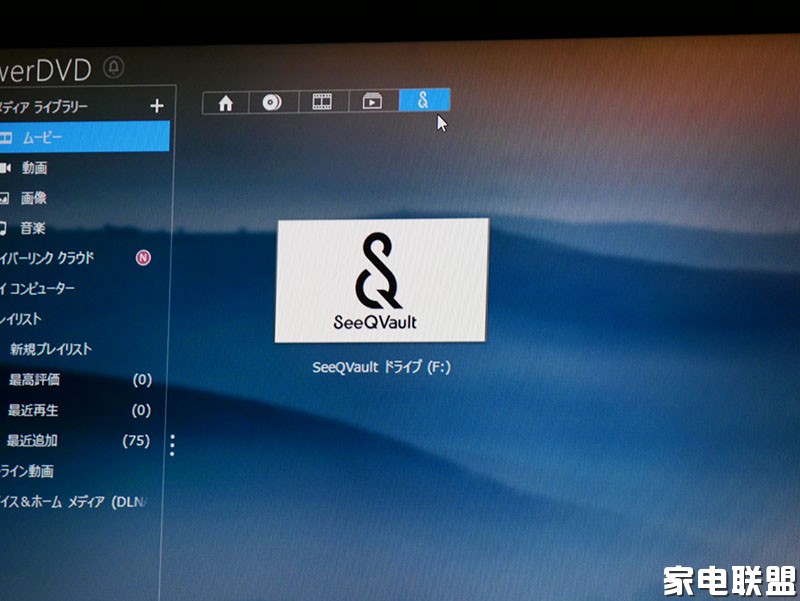The image size is (800, 601).
Task: Click the SeeQVault ドライブ (F:) label
Action: pyautogui.click(x=382, y=367)
